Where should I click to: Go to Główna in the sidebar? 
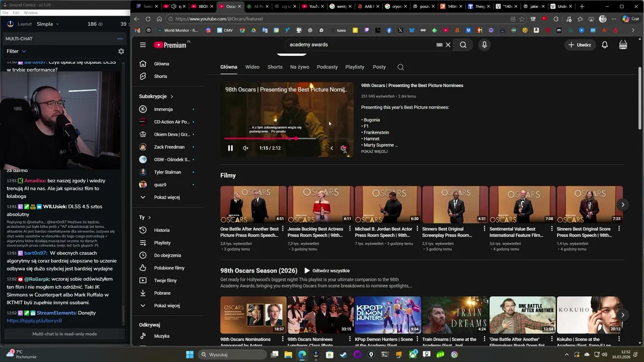point(162,64)
